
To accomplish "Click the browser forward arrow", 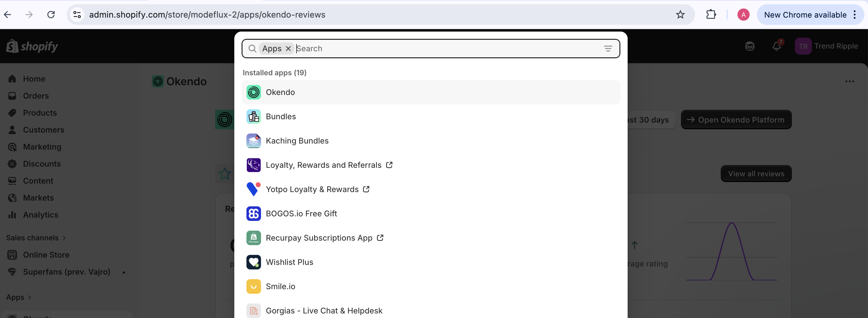I will pyautogui.click(x=29, y=15).
